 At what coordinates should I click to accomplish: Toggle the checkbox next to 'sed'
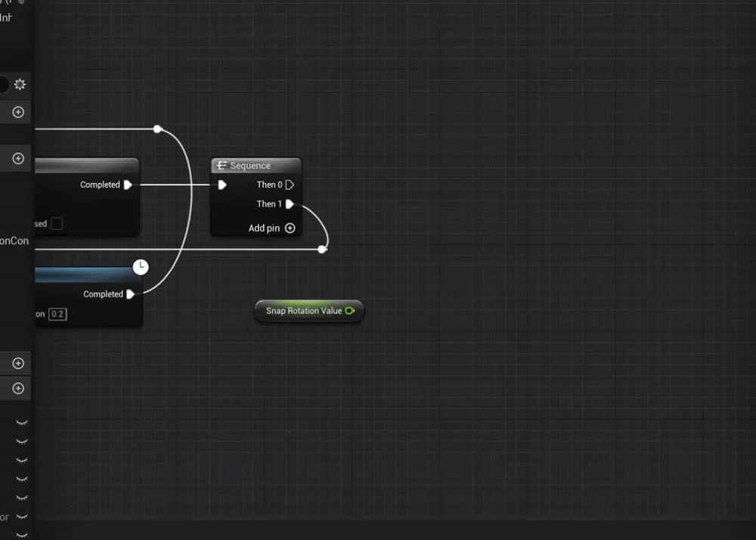(57, 224)
